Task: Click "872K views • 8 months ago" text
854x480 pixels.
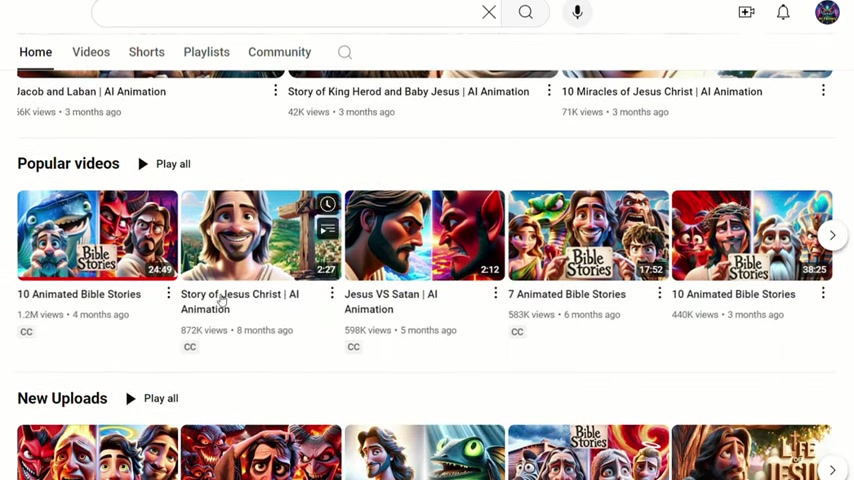Action: (237, 330)
